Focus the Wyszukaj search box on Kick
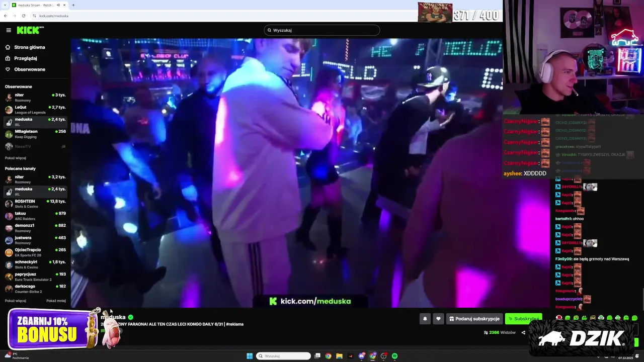Image resolution: width=644 pixels, height=362 pixels. coord(322,30)
